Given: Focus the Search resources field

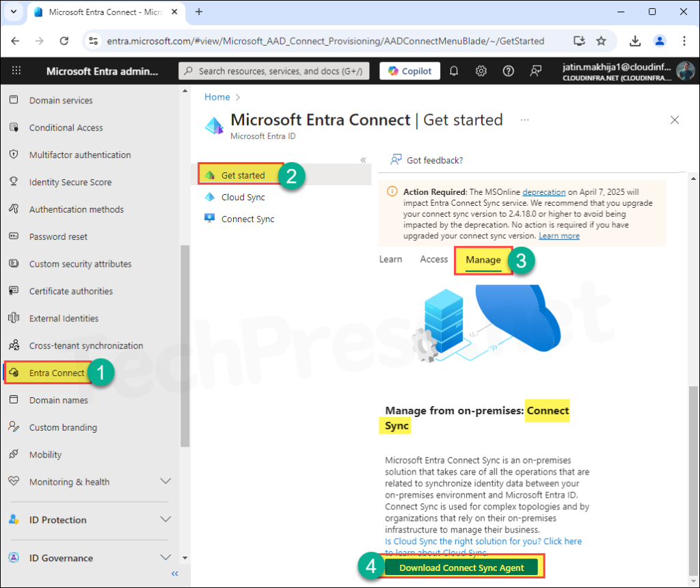Looking at the screenshot, I should click(x=273, y=71).
